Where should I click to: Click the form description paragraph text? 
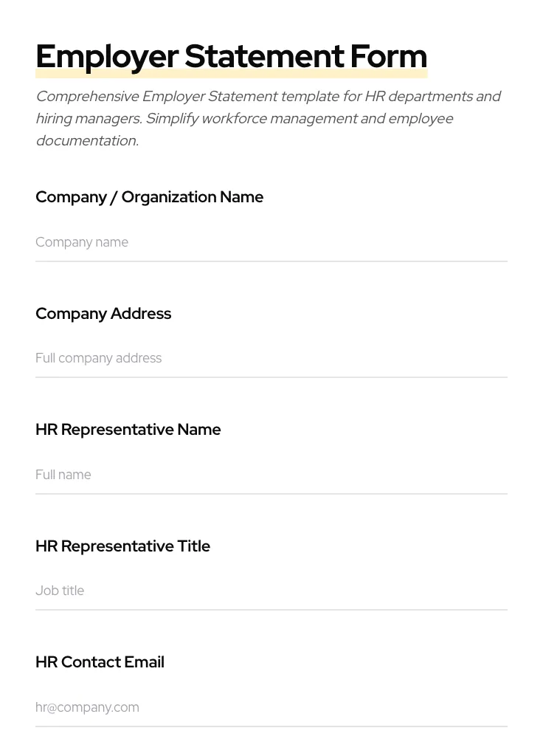point(269,118)
